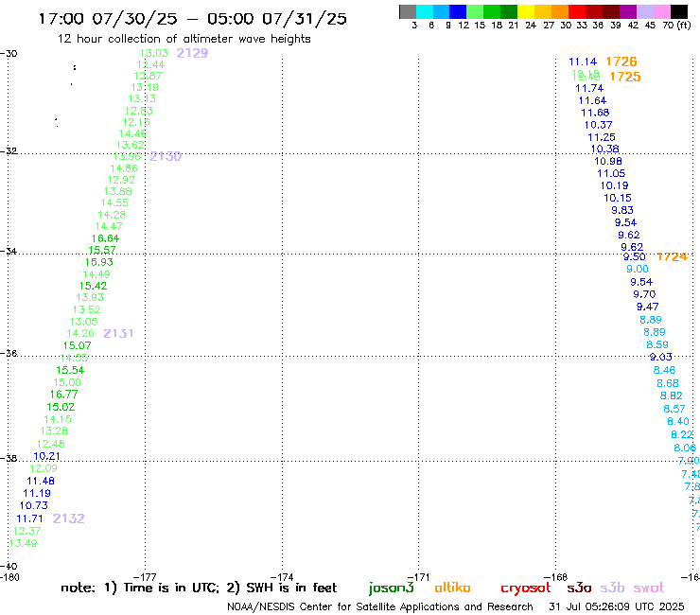Select the 15.93 wave height reading
700x615 pixels.
[99, 262]
